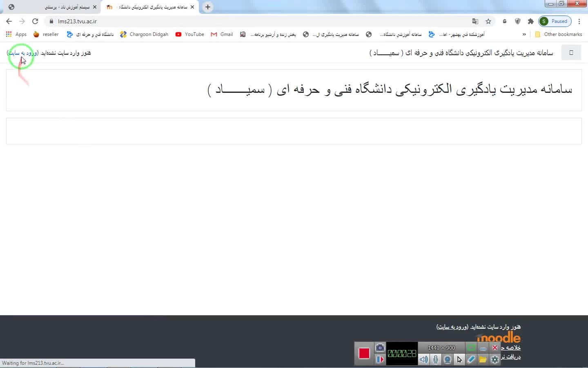588x368 pixels.
Task: Click the site title in the navbar
Action: pos(461,53)
